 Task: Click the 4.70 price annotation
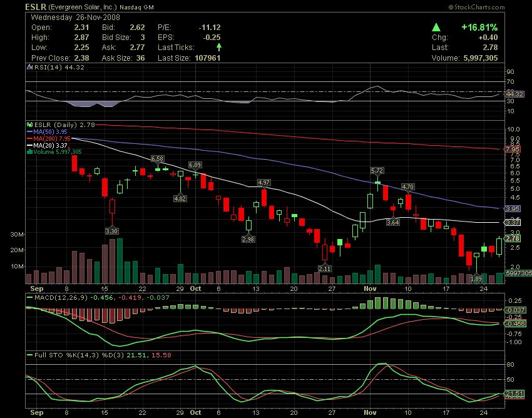pos(408,186)
